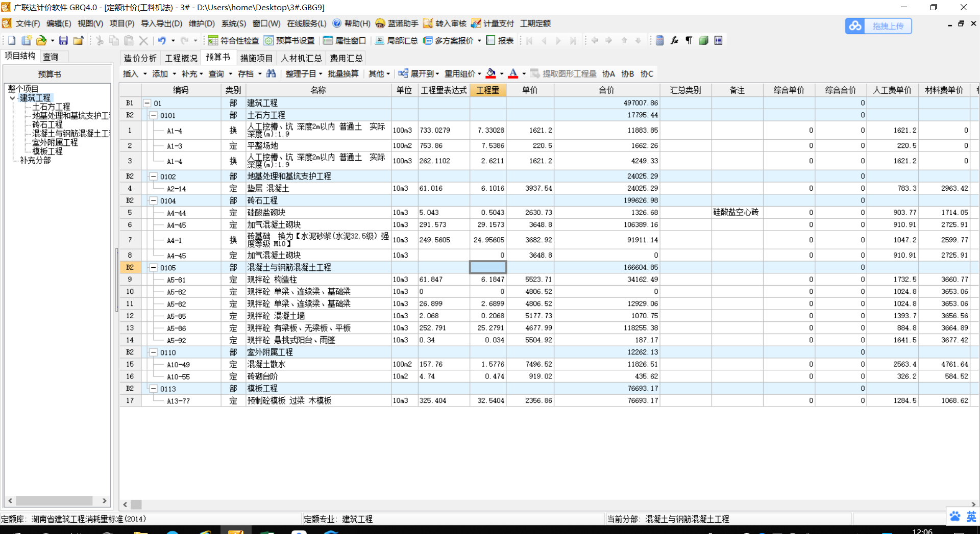Open the 编辑(E) menu
Image resolution: width=980 pixels, height=534 pixels.
click(59, 23)
